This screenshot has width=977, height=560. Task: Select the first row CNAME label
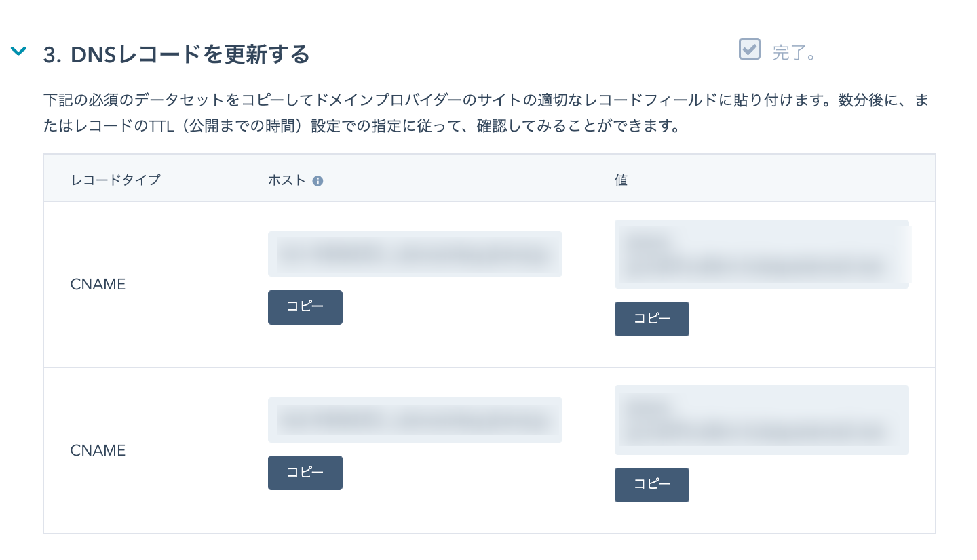tap(98, 285)
